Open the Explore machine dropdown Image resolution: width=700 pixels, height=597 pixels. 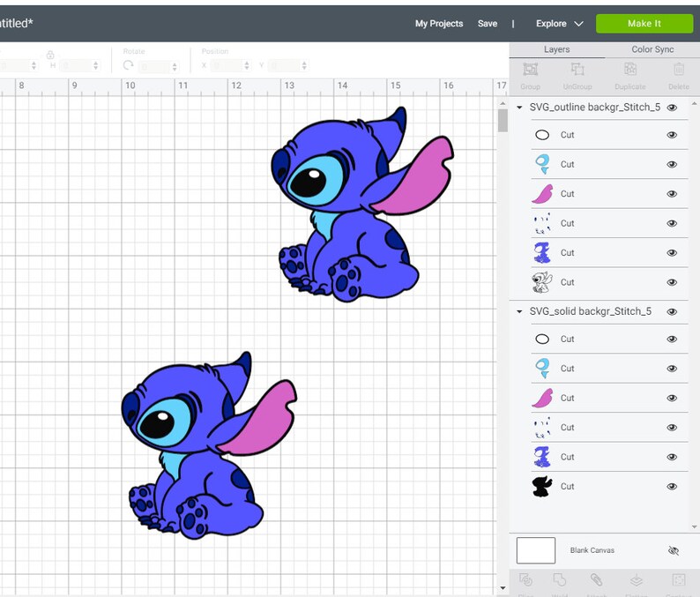tap(559, 24)
